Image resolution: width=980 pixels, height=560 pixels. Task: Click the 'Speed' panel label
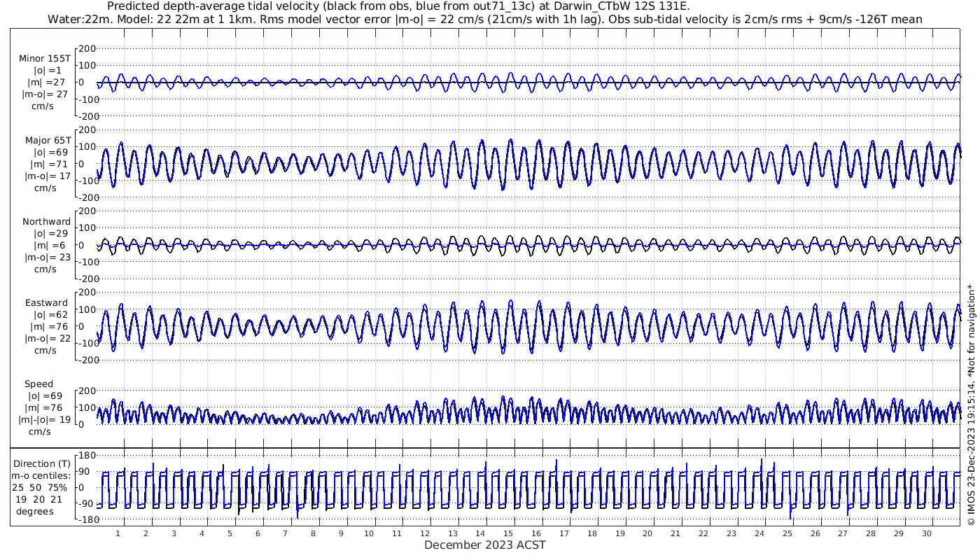(38, 384)
